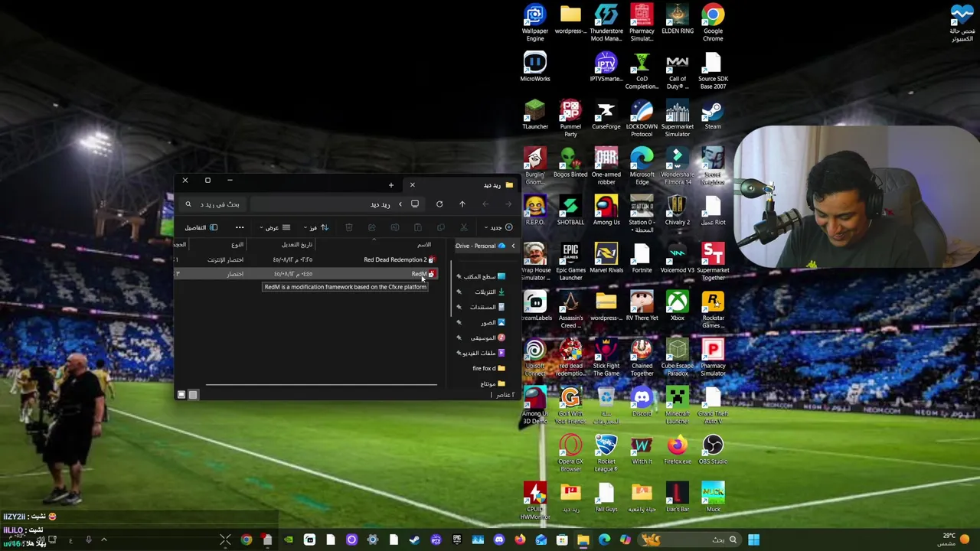Add a new Explorer tab with plus button
This screenshot has height=551, width=980.
[390, 185]
